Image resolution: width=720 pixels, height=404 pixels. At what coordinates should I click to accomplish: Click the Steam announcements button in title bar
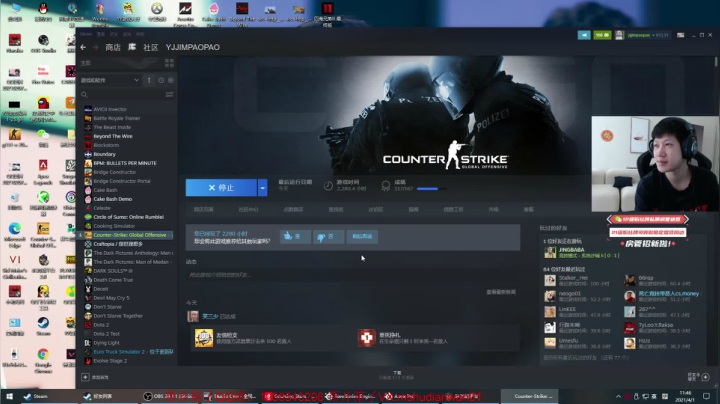[x=584, y=35]
